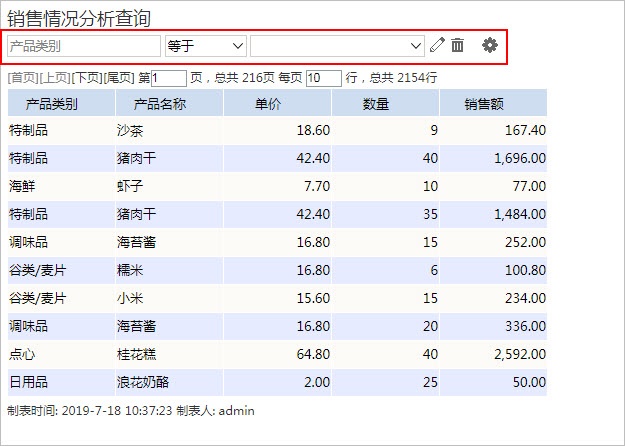This screenshot has height=446, width=625.
Task: Select the 2.00 unit price cell
Action: pyautogui.click(x=277, y=382)
